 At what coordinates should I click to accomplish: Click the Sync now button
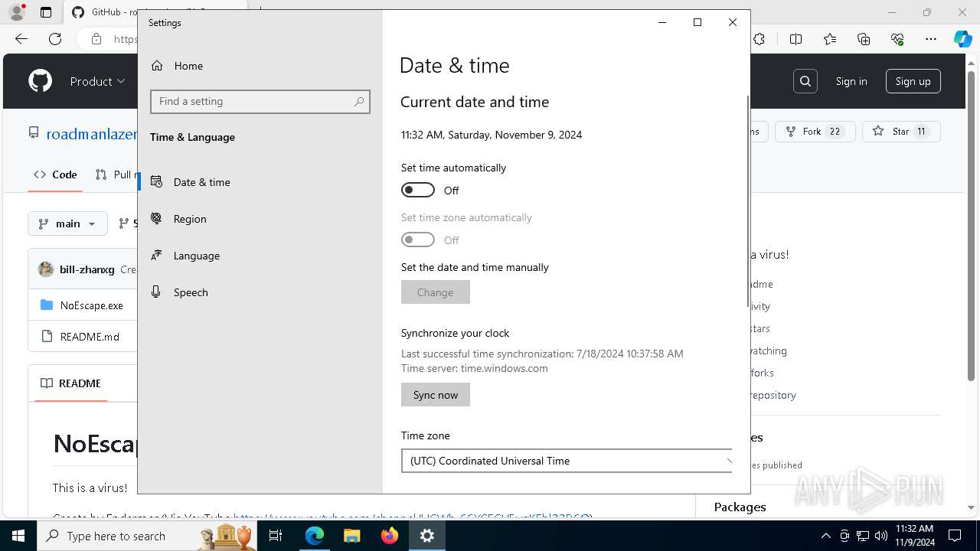(435, 395)
